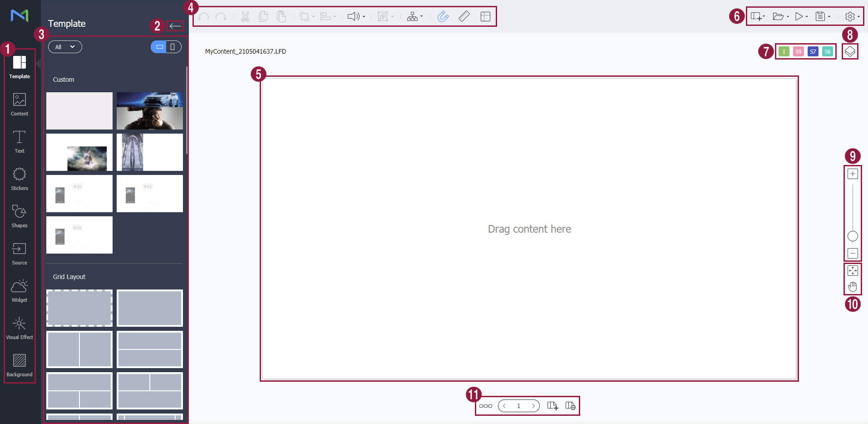
Task: Click the zoom in plus button
Action: (x=853, y=174)
